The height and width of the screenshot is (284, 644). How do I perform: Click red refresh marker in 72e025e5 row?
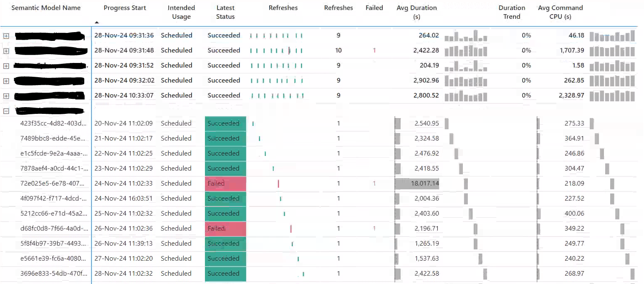tap(278, 183)
